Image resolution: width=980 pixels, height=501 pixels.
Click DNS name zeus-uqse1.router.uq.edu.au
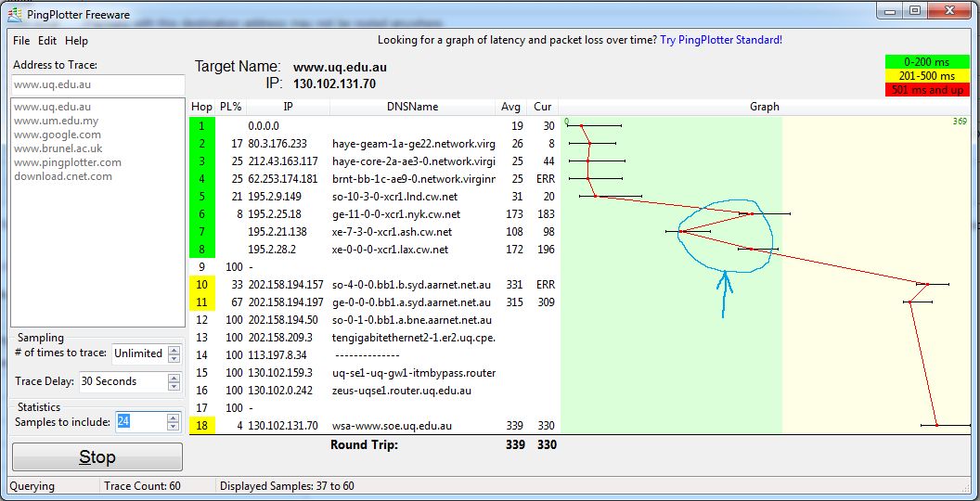(x=402, y=391)
